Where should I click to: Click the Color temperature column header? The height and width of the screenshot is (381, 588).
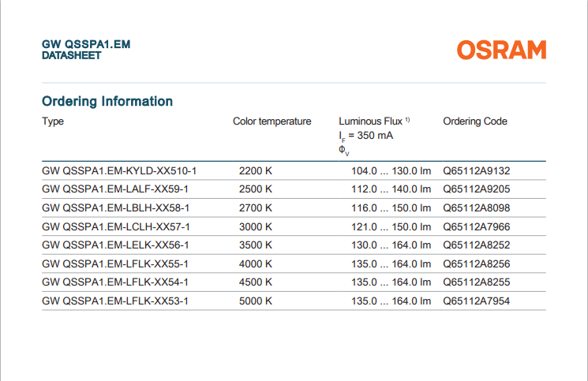(x=272, y=121)
